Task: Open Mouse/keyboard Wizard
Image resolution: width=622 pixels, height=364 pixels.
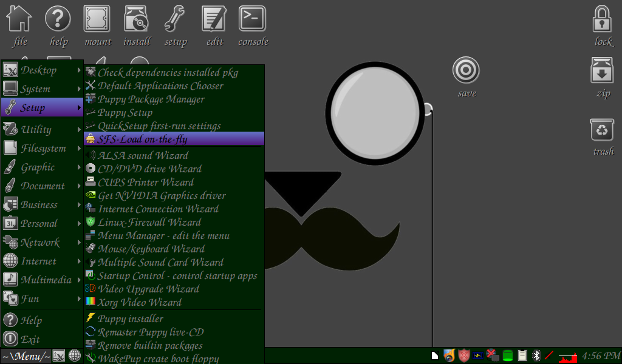Action: coord(174,249)
